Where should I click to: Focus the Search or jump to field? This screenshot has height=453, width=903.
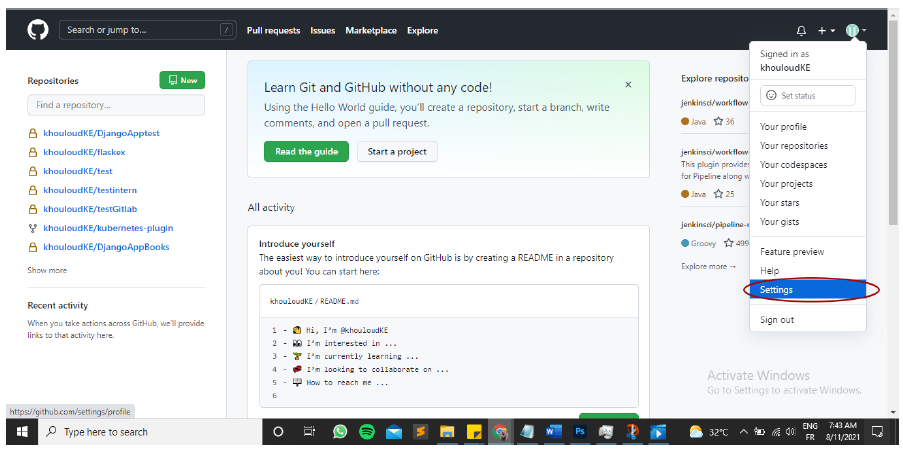(x=147, y=30)
